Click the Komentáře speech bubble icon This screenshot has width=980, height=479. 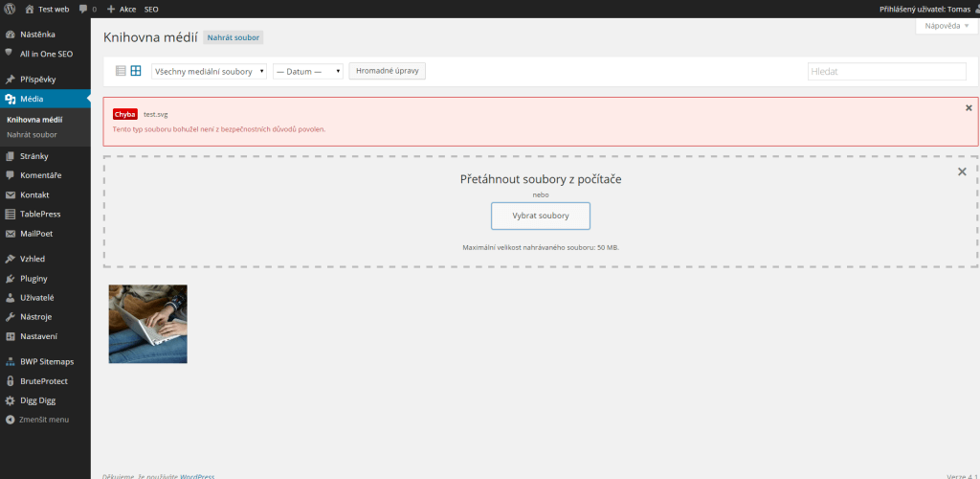coord(10,175)
